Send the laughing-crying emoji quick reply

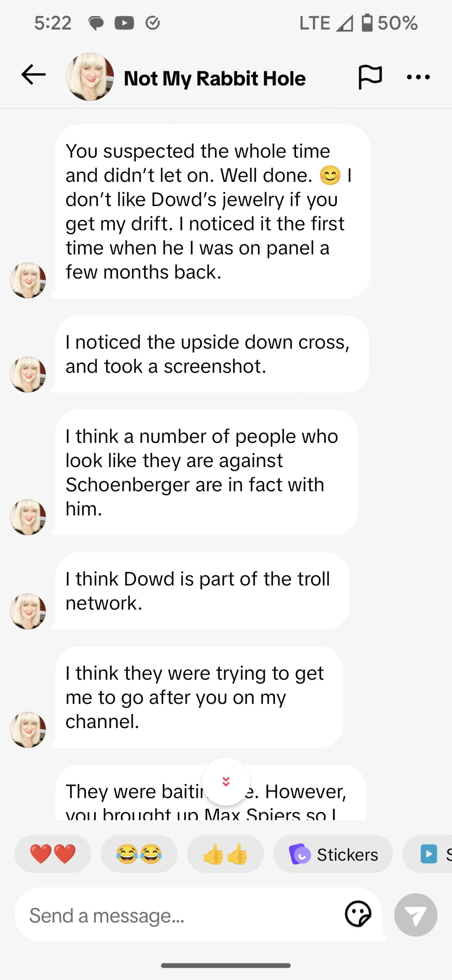(139, 854)
